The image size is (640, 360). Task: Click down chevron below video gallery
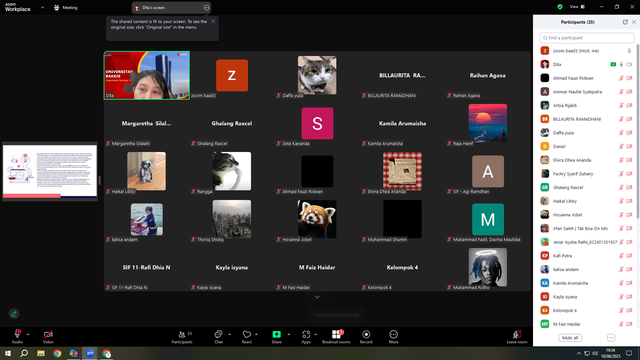[x=317, y=297]
